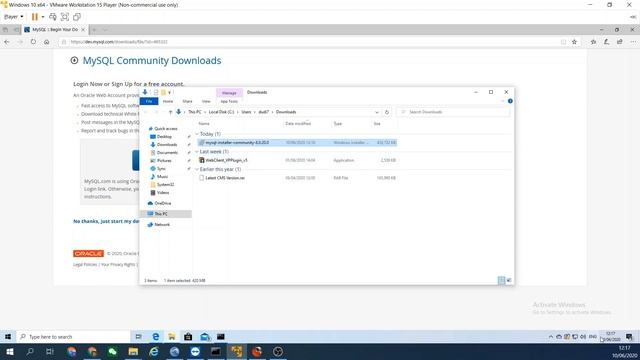Open Mail app from guest taskbar
The image size is (640, 360).
(x=205, y=337)
